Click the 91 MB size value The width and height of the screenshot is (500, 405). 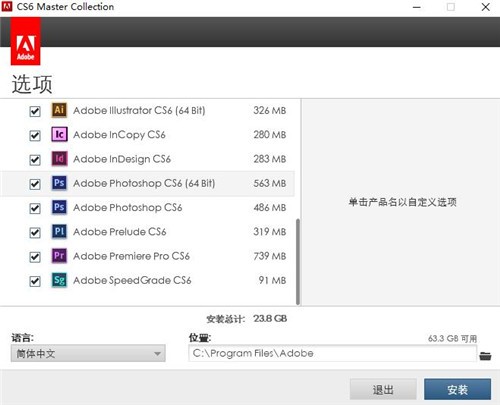point(272,280)
